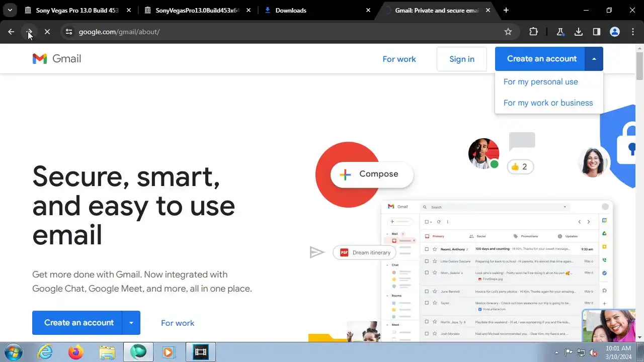Screen dimensions: 644x362
Task: Click the browser forward arrow
Action: [x=29, y=32]
